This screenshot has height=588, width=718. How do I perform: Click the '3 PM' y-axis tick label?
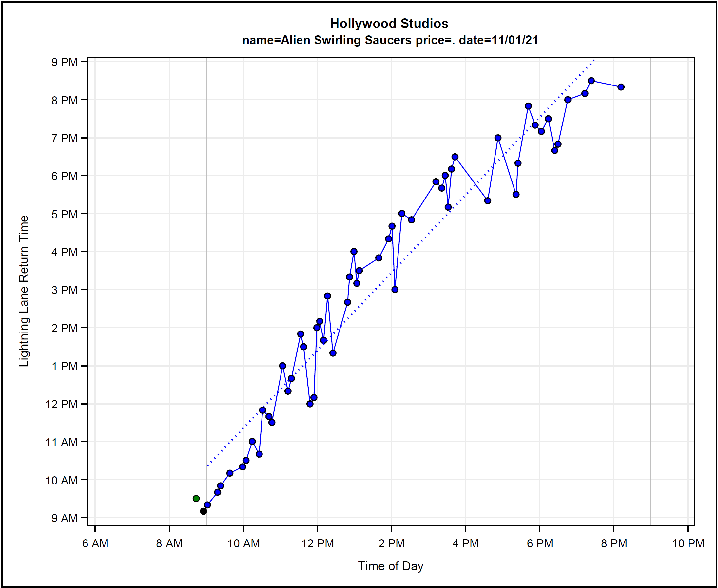tap(64, 290)
